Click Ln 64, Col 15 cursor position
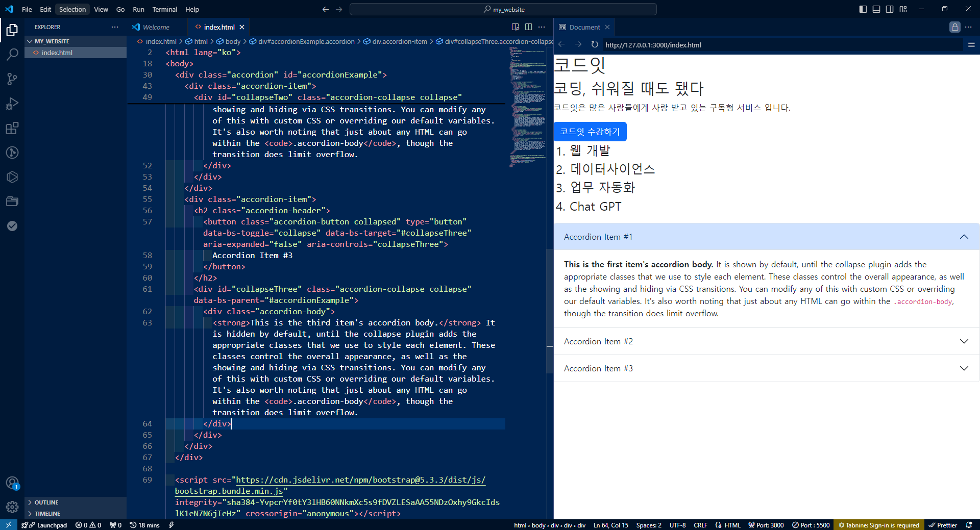 click(610, 525)
